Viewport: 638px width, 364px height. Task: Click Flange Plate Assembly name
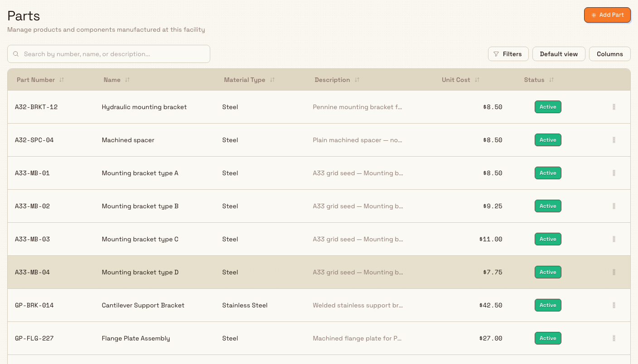point(136,338)
